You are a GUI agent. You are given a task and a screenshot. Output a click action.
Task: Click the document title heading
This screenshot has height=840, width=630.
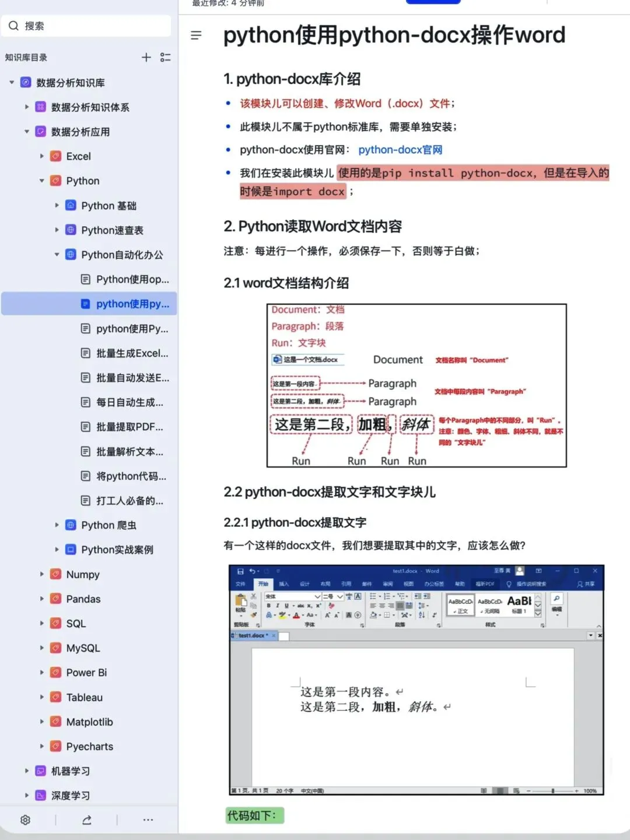[x=394, y=35]
